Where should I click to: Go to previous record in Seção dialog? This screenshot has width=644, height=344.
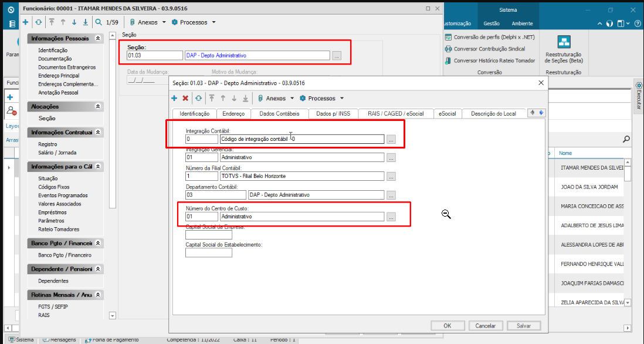click(x=223, y=98)
